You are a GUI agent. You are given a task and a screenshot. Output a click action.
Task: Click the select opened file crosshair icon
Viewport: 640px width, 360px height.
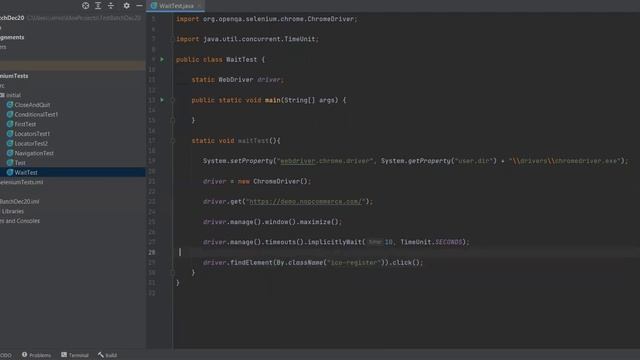(85, 6)
